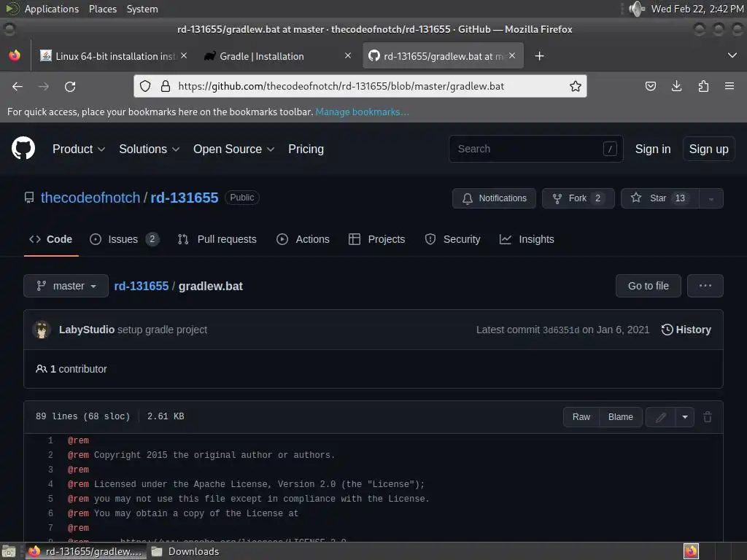Go to the GitHub homepage logo
The width and height of the screenshot is (747, 560).
click(x=23, y=148)
